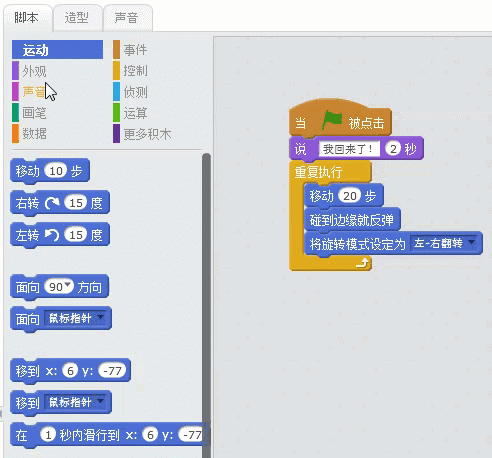Click the counter-clockwise arrow in 左转 block

tap(52, 235)
